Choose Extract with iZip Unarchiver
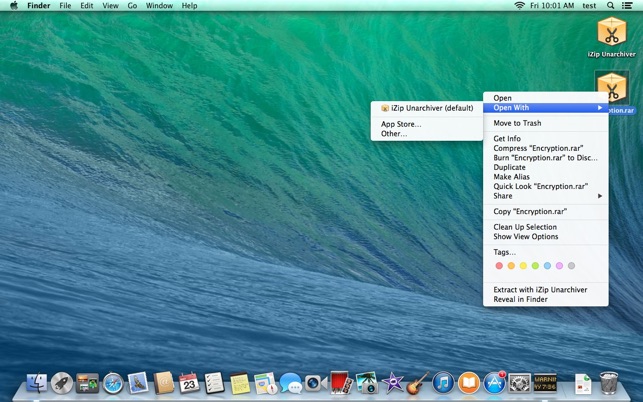This screenshot has width=643, height=402. click(x=540, y=289)
